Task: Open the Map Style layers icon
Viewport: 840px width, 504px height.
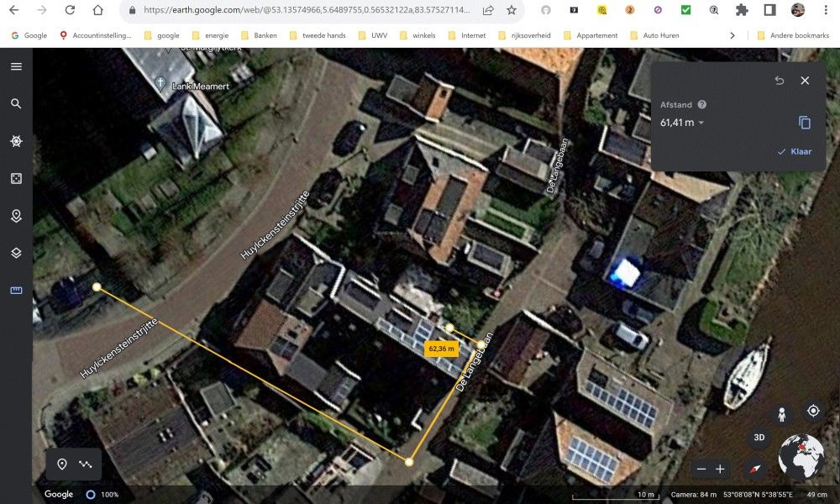Action: (16, 252)
